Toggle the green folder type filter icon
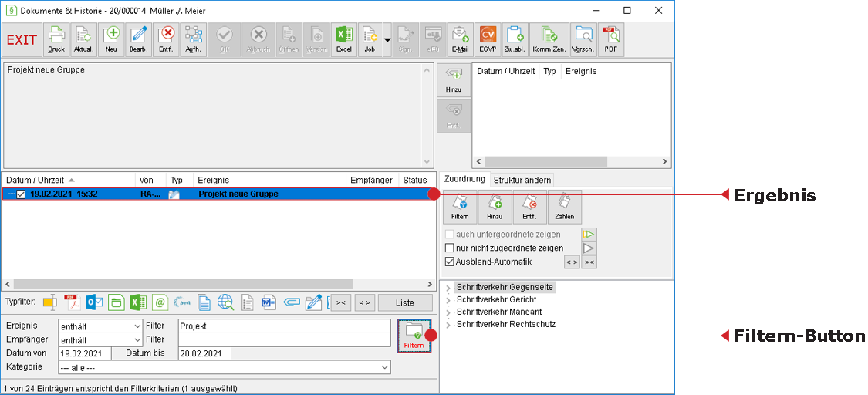Image resolution: width=868 pixels, height=395 pixels. (x=117, y=302)
